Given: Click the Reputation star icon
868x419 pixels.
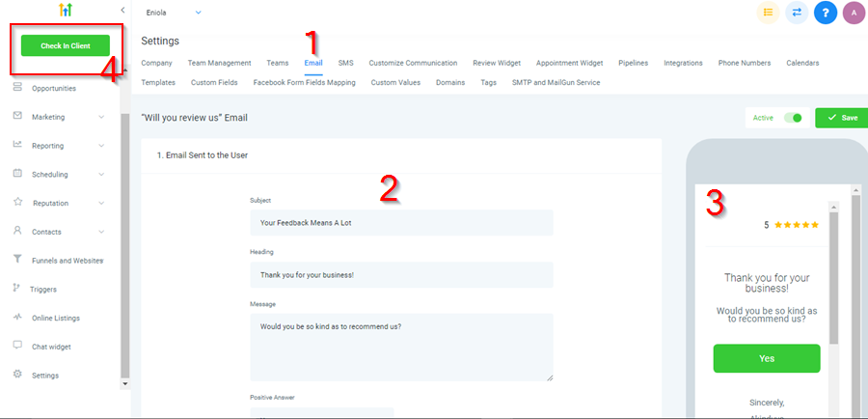Looking at the screenshot, I should coord(17,203).
